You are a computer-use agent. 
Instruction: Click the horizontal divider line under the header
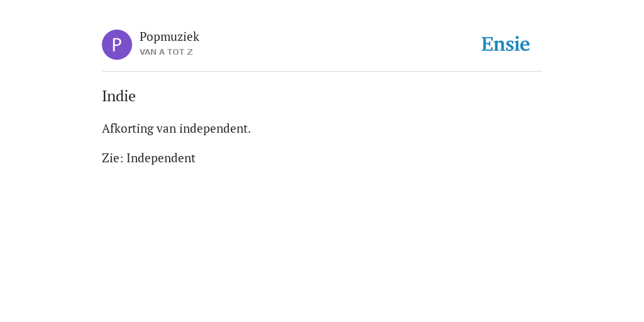pos(322,72)
